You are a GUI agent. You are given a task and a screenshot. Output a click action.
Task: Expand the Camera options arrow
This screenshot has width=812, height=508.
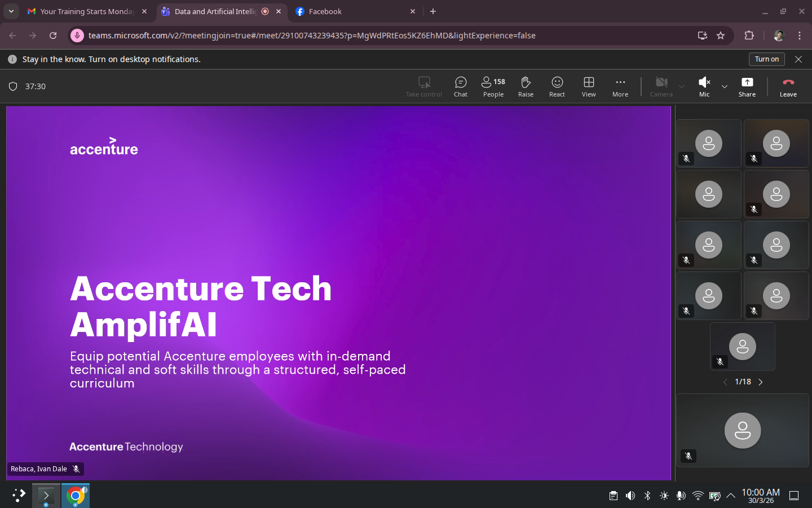(682, 86)
